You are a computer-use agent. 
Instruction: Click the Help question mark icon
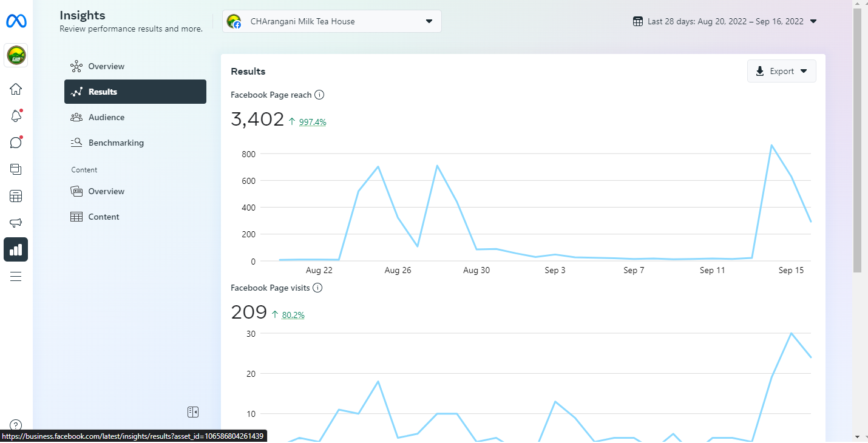16,425
